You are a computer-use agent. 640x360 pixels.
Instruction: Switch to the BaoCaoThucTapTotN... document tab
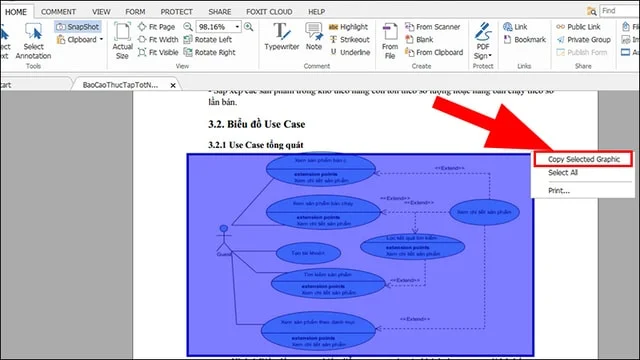pyautogui.click(x=120, y=85)
